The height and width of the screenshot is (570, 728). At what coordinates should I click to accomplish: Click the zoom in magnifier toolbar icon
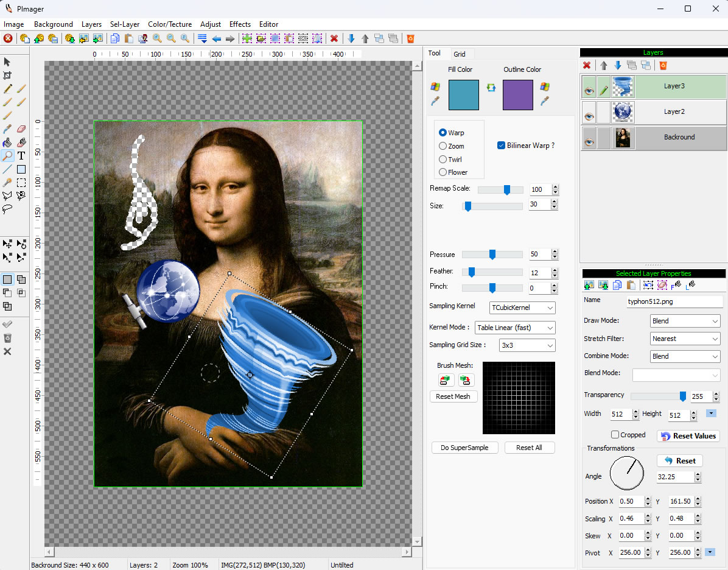[158, 38]
